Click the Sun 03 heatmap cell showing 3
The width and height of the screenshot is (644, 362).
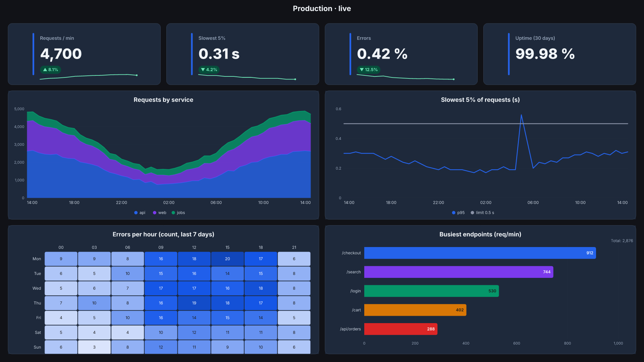point(94,347)
